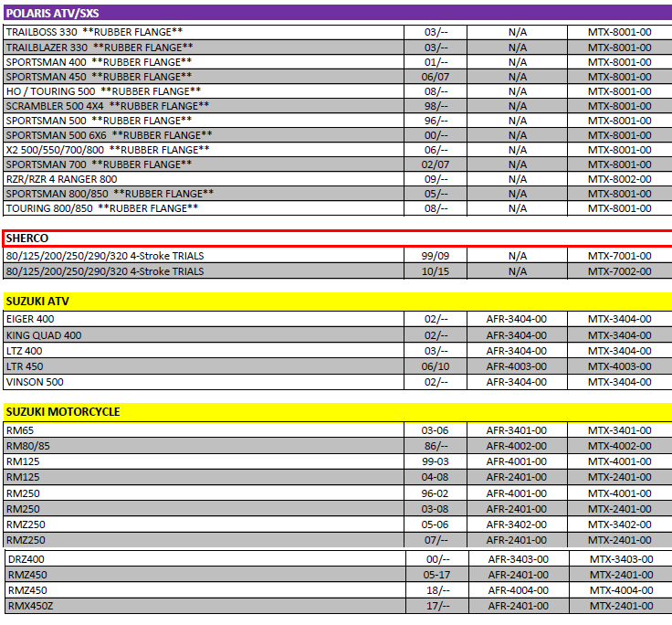Image resolution: width=672 pixels, height=625 pixels.
Task: Click MTX-8001-00 in the TOURING 800/850 row
Action: 619,208
